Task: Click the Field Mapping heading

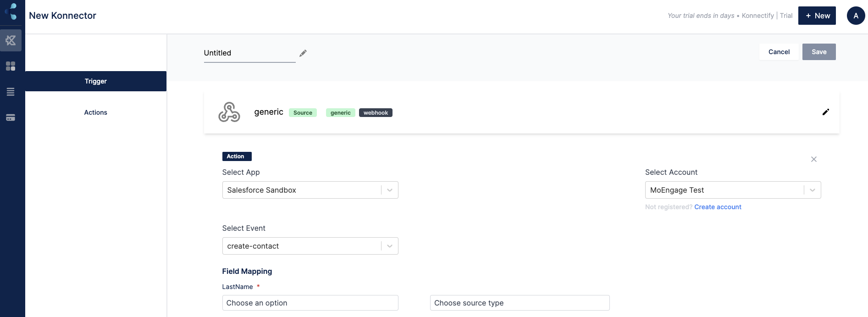Action: [247, 271]
